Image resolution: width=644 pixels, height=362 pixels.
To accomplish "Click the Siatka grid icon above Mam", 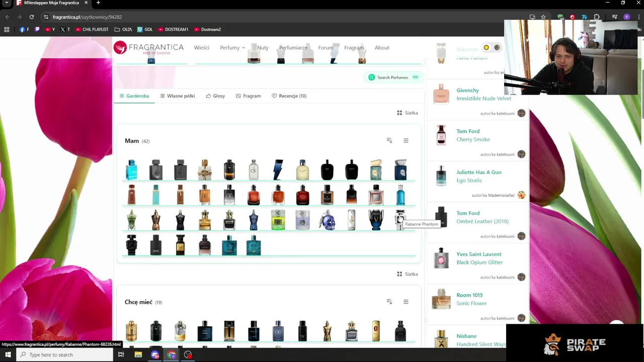I will 399,113.
